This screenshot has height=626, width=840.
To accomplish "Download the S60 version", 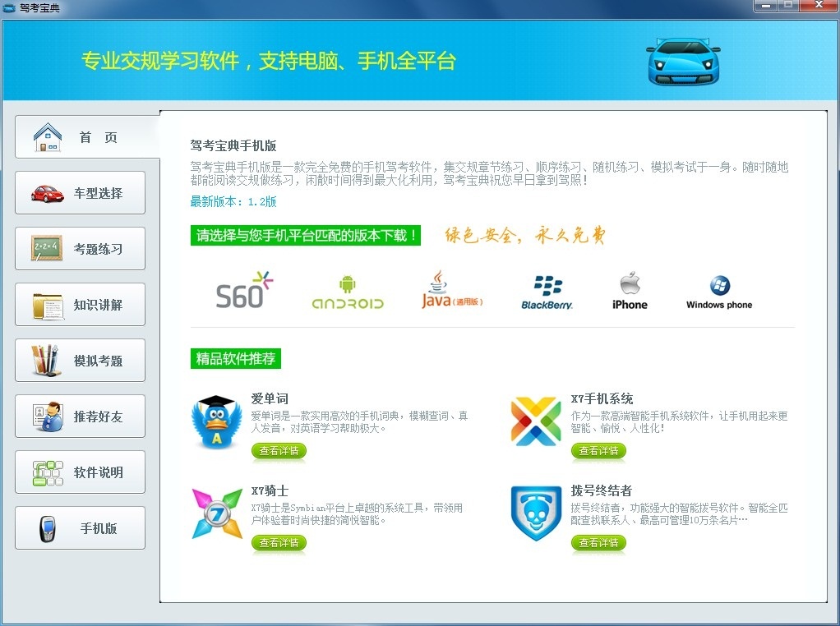I will tap(244, 290).
